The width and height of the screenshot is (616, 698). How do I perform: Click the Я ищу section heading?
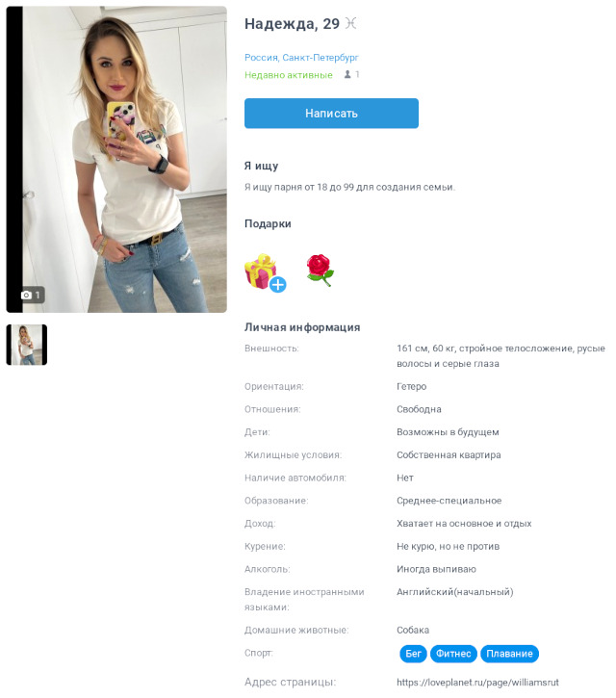[x=261, y=166]
